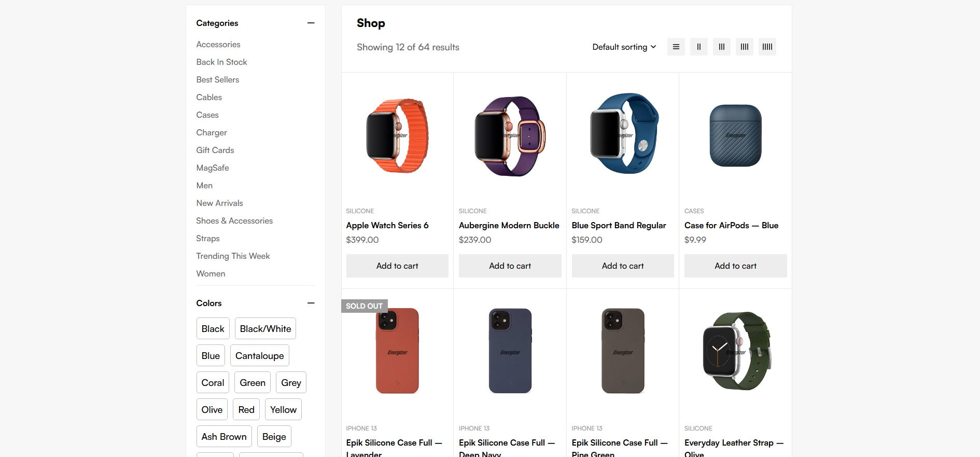Select the two-column grid view icon
980x457 pixels.
(698, 47)
